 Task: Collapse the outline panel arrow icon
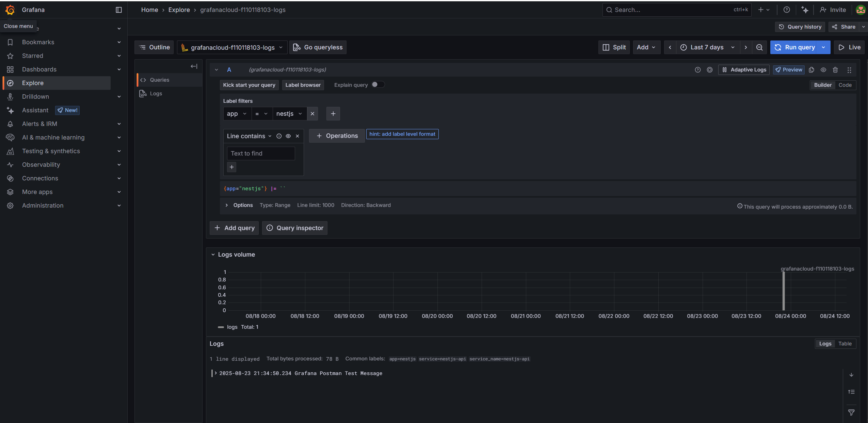[x=194, y=66]
